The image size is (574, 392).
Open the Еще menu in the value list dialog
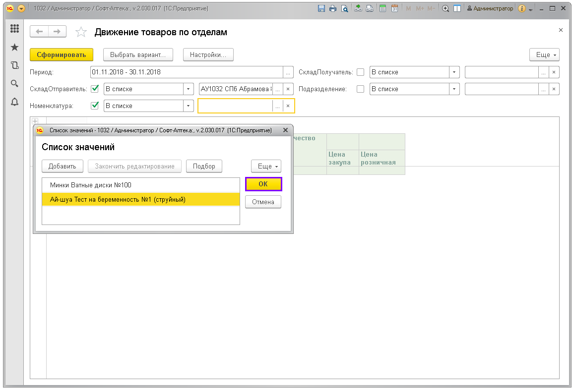pos(266,166)
